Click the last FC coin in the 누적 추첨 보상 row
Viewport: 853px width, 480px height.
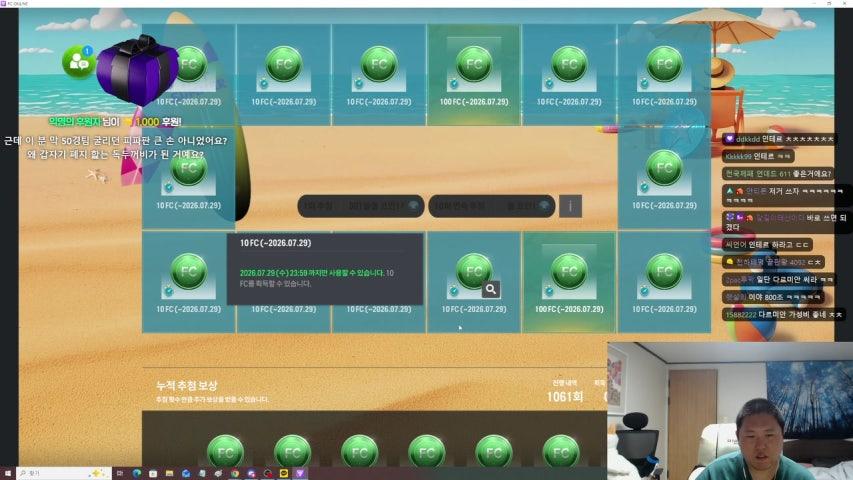coord(561,452)
